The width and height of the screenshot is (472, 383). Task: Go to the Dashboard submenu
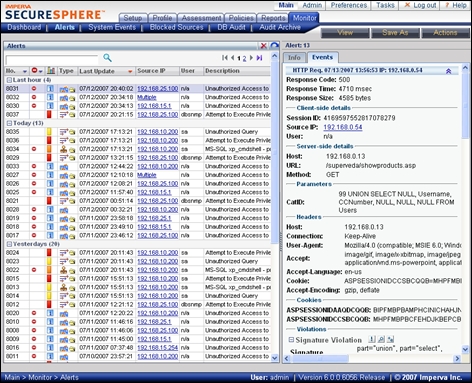(24, 27)
